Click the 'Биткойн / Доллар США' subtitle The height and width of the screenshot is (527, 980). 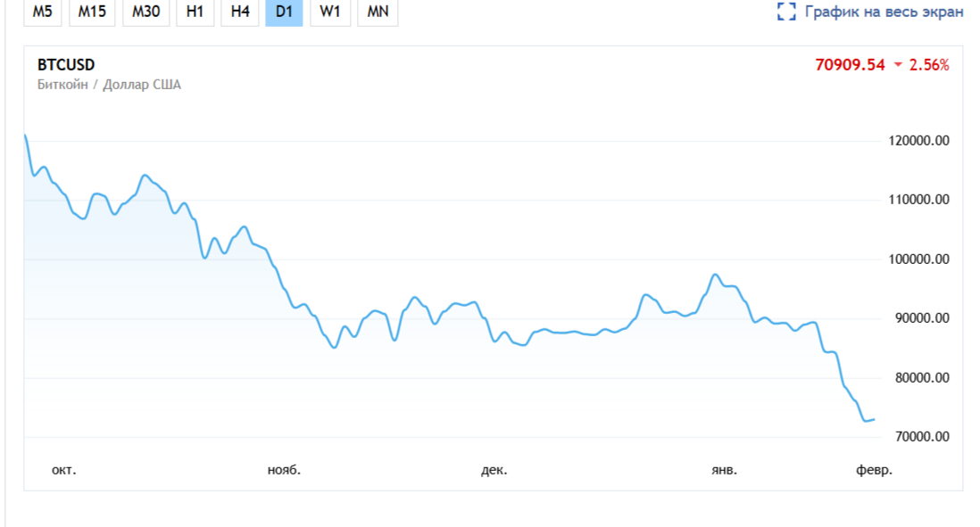click(109, 86)
